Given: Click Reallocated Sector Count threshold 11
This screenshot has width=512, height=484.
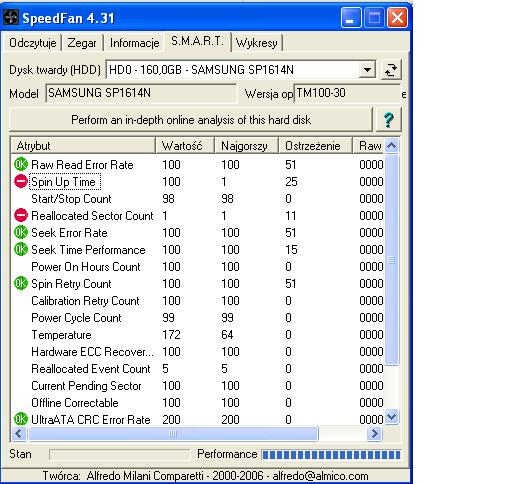Looking at the screenshot, I should (291, 216).
